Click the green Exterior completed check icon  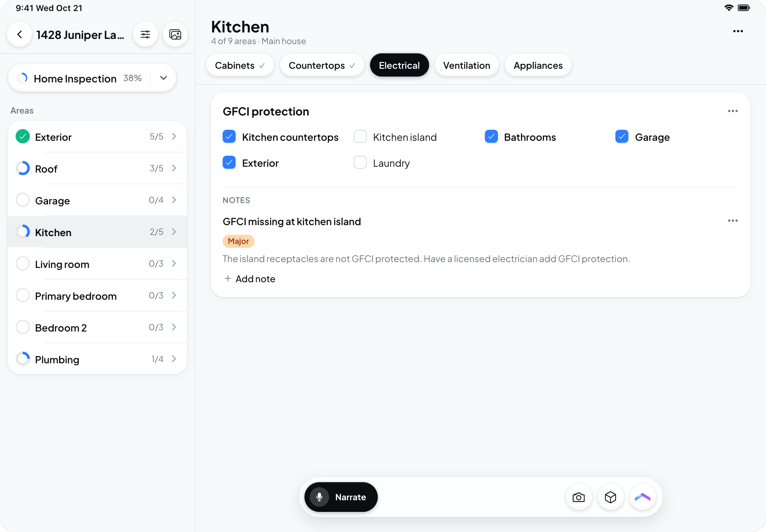coord(23,137)
